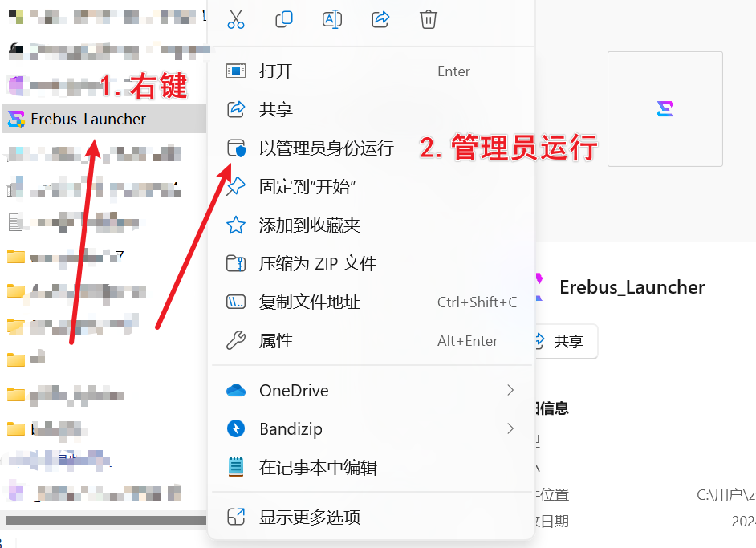The width and height of the screenshot is (756, 548).
Task: Expand the OneDrive submenu arrow
Action: coord(510,391)
